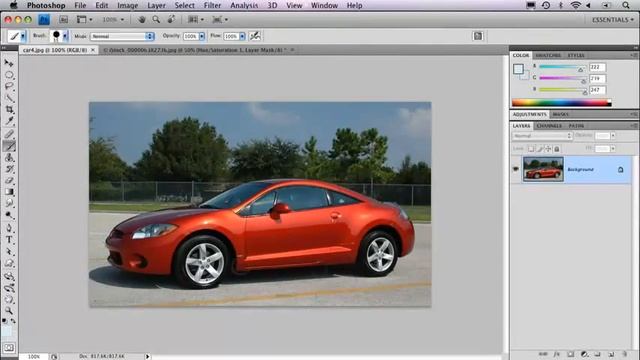Toggle lock transparent pixels
The width and height of the screenshot is (640, 360).
point(531,149)
